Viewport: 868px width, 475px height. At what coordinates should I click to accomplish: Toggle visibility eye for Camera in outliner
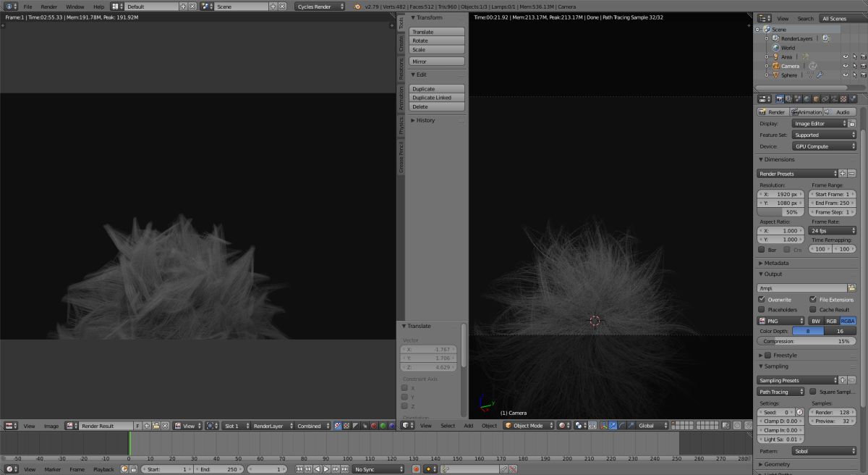845,66
